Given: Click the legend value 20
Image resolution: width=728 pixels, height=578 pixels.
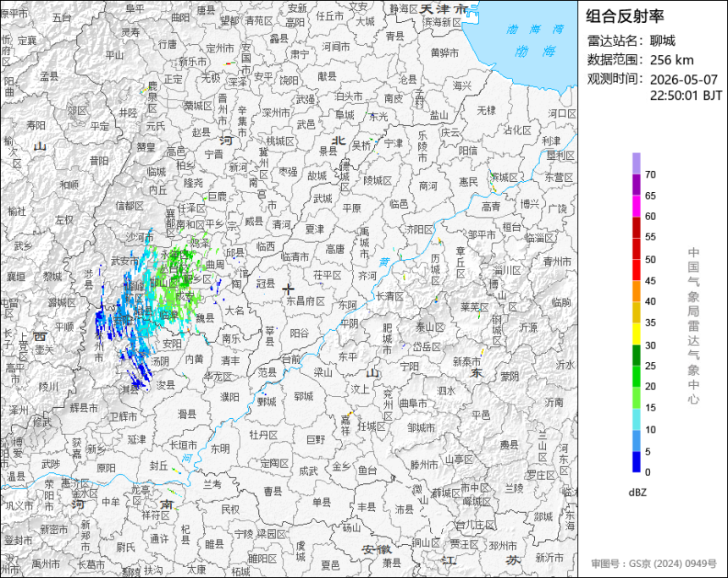Looking at the screenshot, I should coord(650,386).
